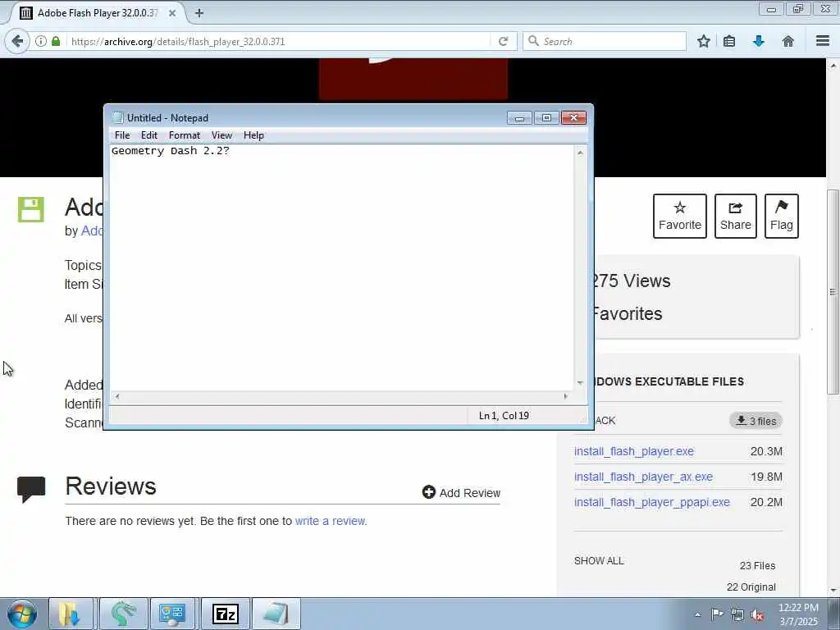Flag this archive item

tap(782, 216)
